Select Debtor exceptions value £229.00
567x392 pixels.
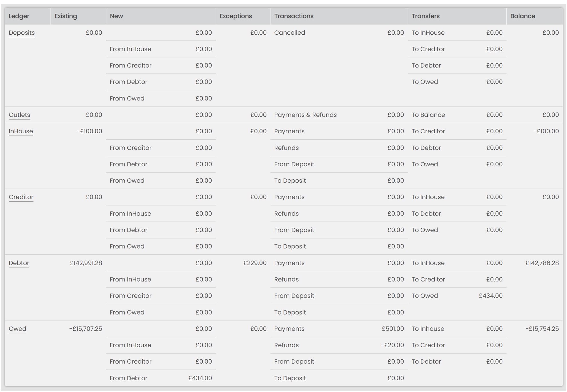tap(255, 263)
